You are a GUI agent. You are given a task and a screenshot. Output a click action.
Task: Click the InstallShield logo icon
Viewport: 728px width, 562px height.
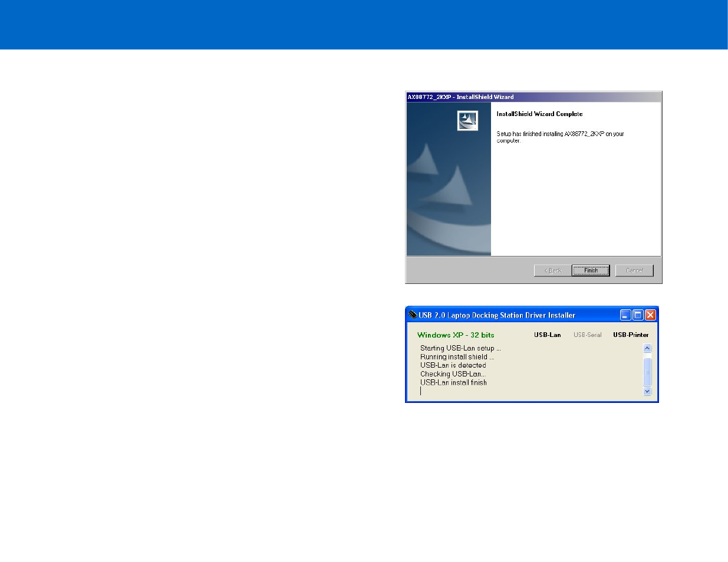(x=467, y=120)
